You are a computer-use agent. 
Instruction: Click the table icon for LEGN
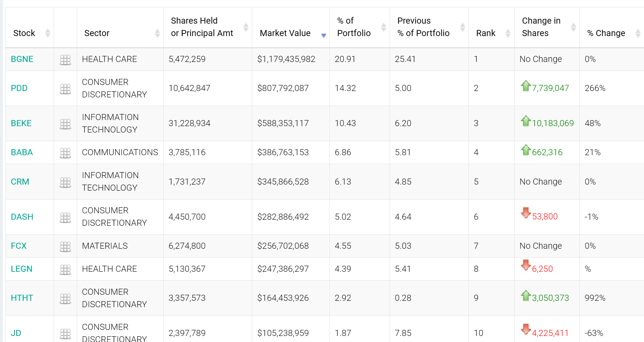[65, 270]
